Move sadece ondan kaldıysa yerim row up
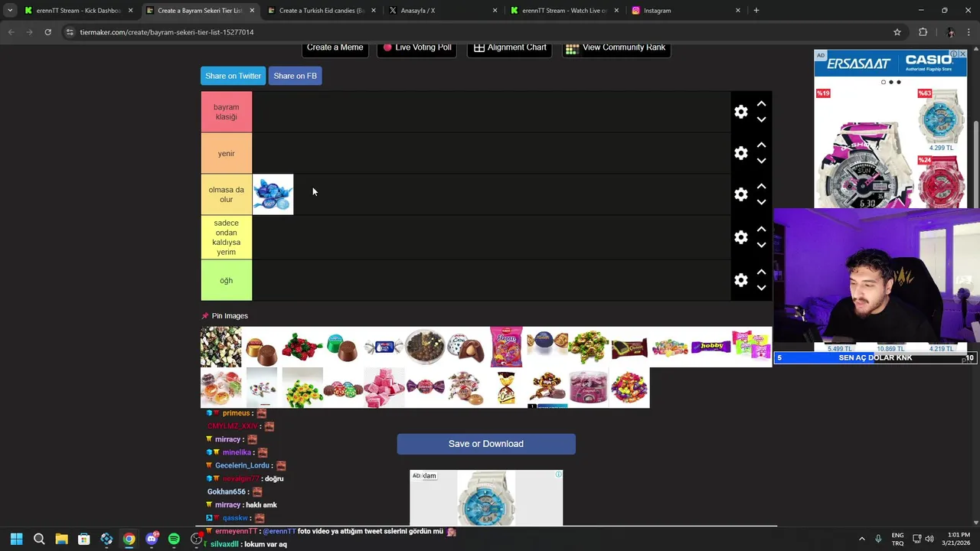The width and height of the screenshot is (980, 551). pyautogui.click(x=761, y=229)
